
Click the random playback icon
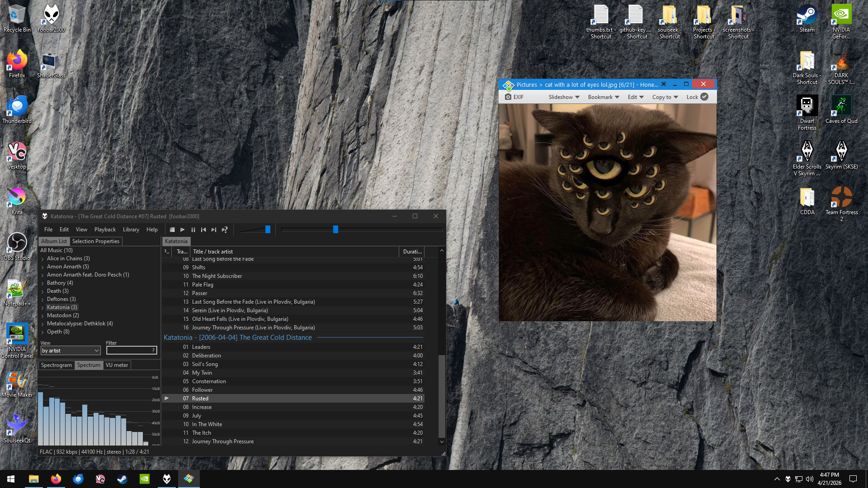tap(225, 230)
